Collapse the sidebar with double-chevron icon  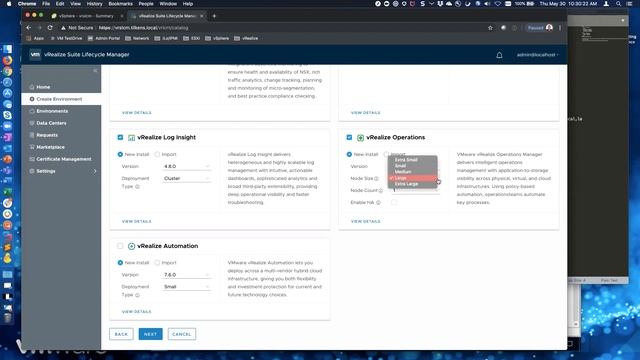point(95,71)
